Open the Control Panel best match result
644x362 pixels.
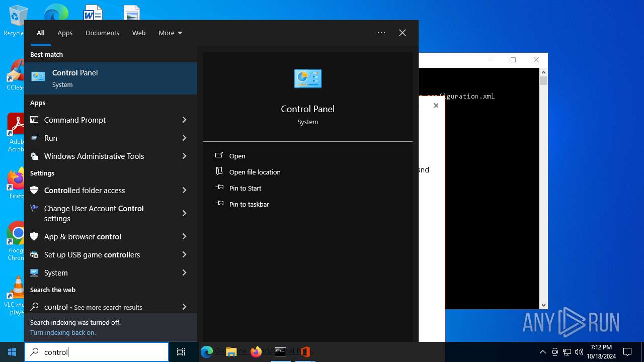111,78
